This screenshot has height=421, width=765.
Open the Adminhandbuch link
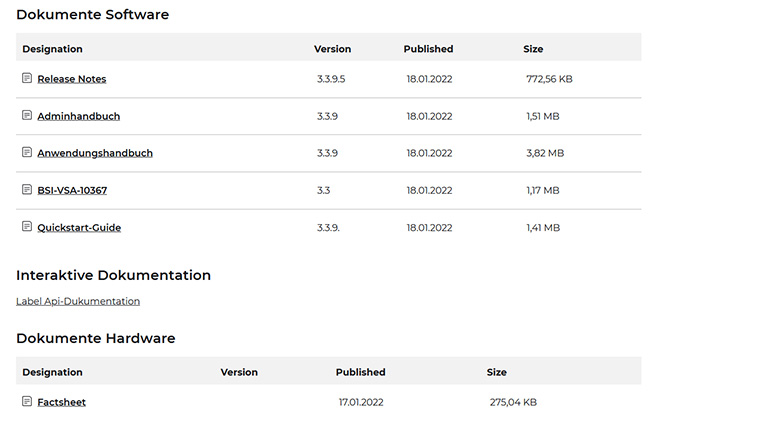[79, 116]
